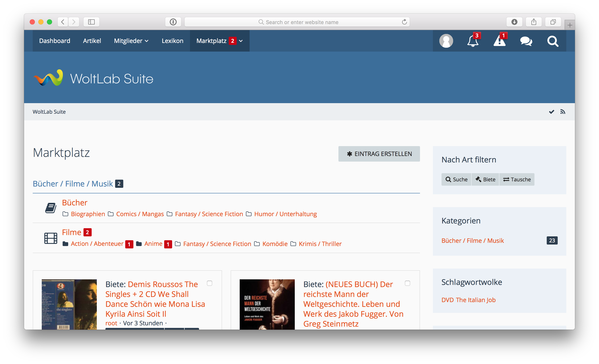This screenshot has height=364, width=599.
Task: Click the Filme film strip icon
Action: coord(51,238)
